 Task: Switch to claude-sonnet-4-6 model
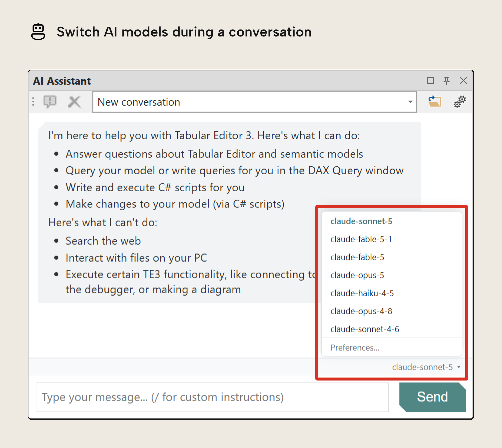click(x=391, y=329)
